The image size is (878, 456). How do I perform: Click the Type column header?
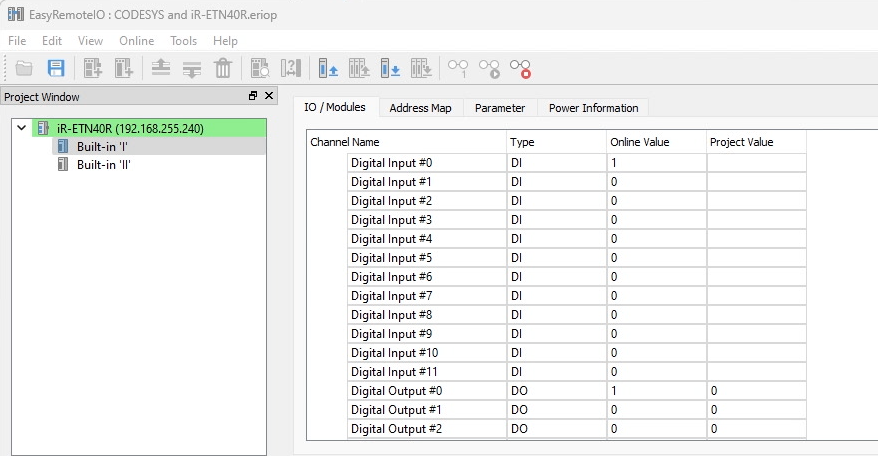pos(556,142)
